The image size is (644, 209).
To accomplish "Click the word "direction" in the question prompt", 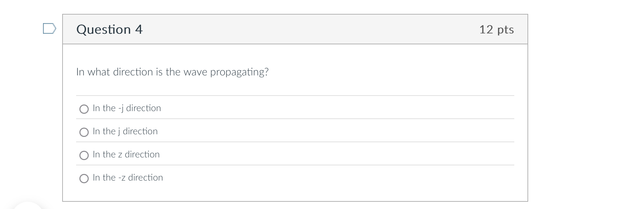I will click(x=133, y=72).
